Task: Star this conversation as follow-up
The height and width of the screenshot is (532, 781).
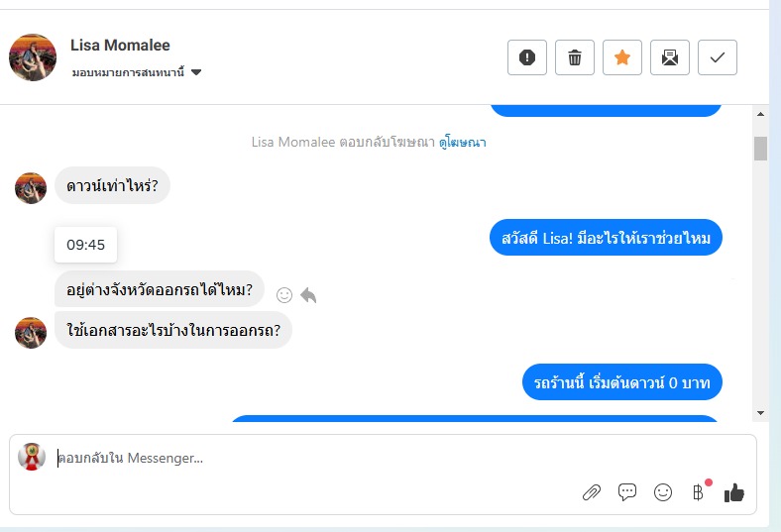Action: pyautogui.click(x=622, y=57)
